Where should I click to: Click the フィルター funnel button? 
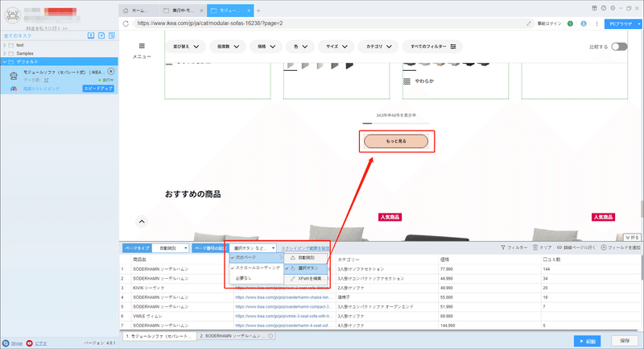514,247
